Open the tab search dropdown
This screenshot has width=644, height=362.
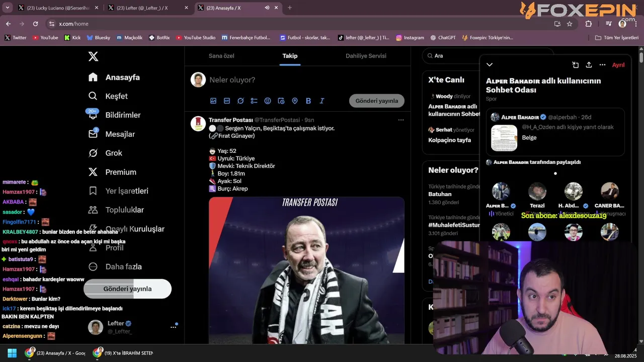tap(7, 8)
